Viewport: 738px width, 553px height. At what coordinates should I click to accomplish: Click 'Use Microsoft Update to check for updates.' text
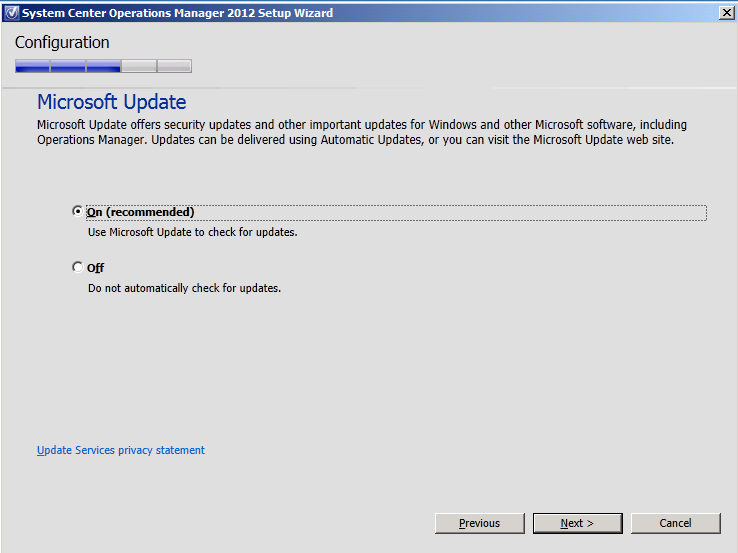click(193, 232)
